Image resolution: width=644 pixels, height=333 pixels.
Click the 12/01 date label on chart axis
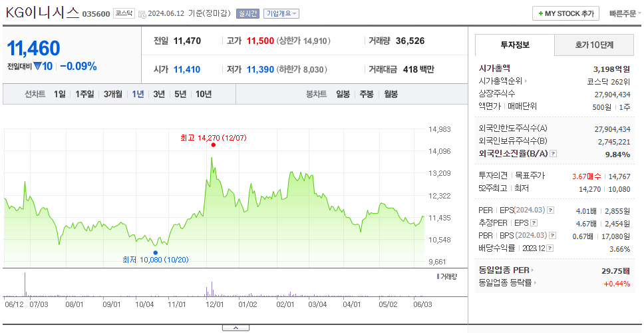214,304
